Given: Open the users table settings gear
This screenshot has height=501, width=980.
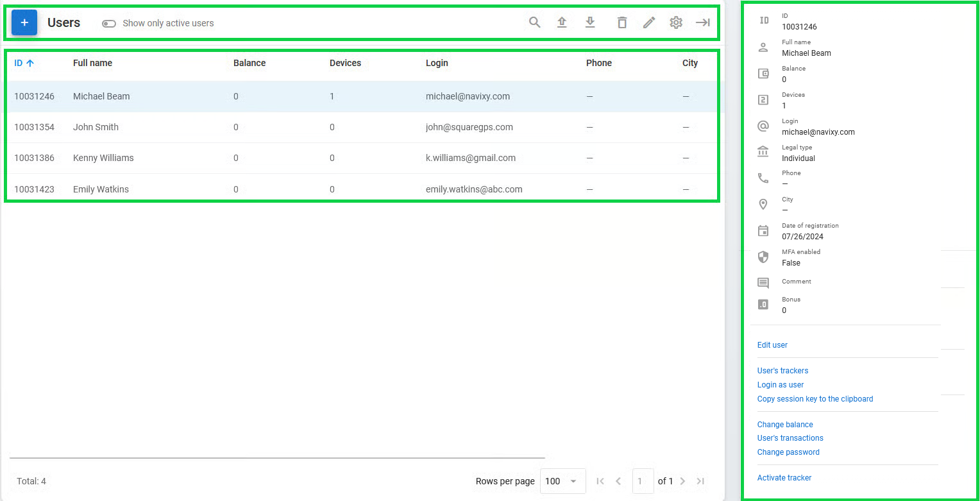Looking at the screenshot, I should pyautogui.click(x=676, y=22).
